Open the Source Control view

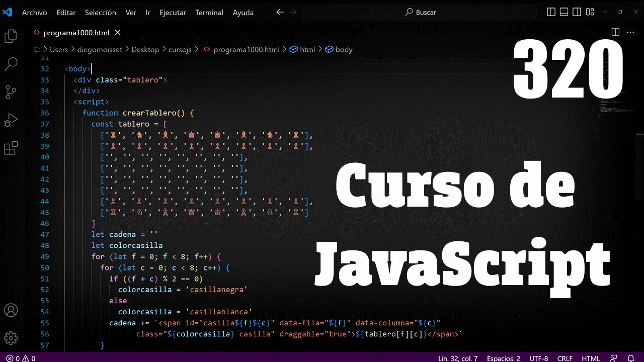coord(11,92)
